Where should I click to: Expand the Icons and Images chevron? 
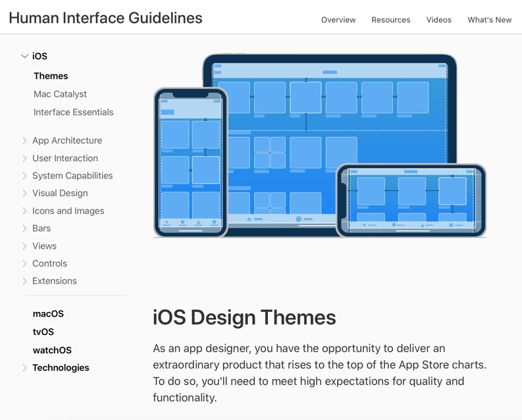click(x=24, y=211)
